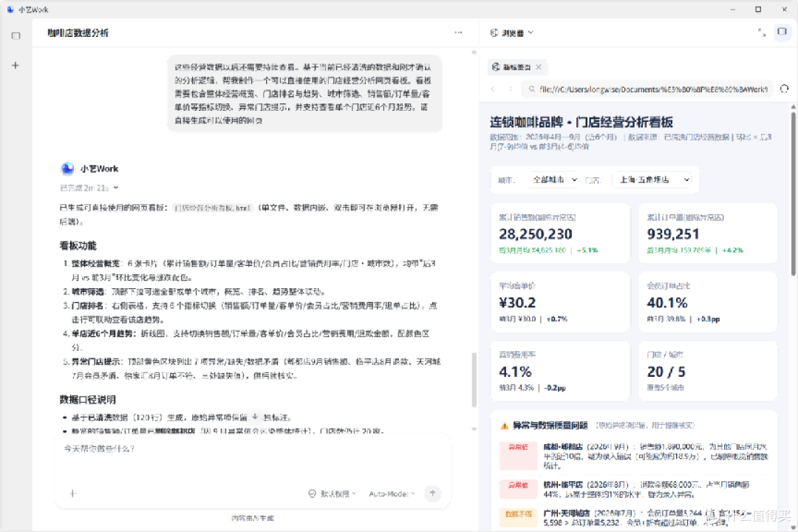Click the 连锁咖啡品牌·门店经营分析看板 heading
Image resolution: width=798 pixels, height=532 pixels.
582,122
